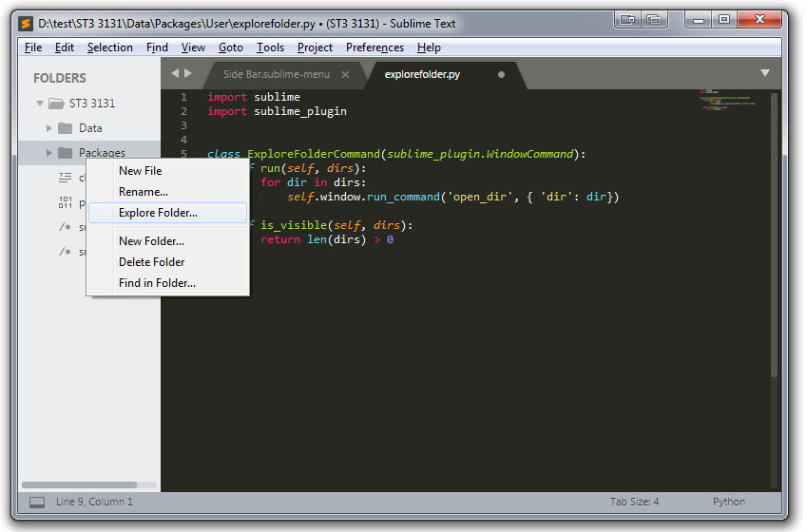The width and height of the screenshot is (807, 532).
Task: Expand the Data folder
Action: click(48, 128)
